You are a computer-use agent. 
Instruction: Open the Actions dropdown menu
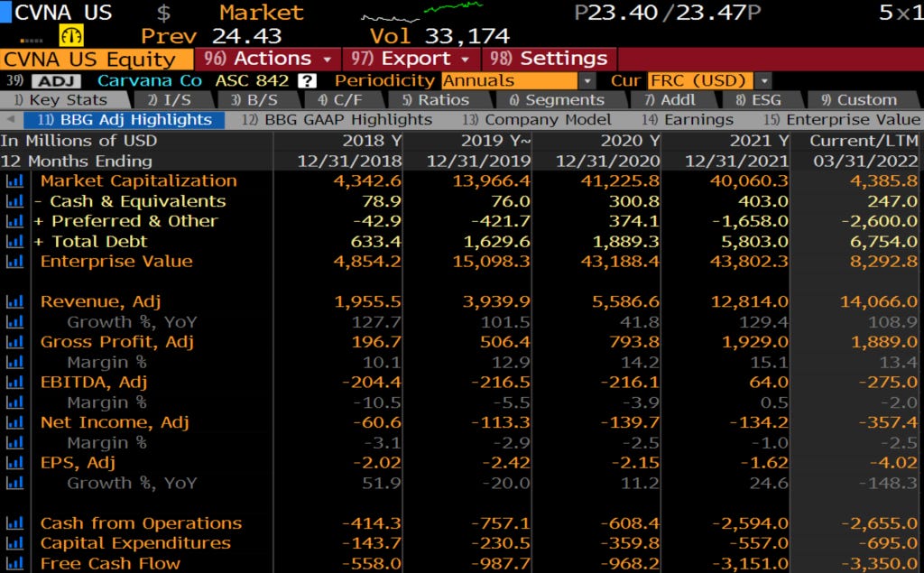click(268, 59)
